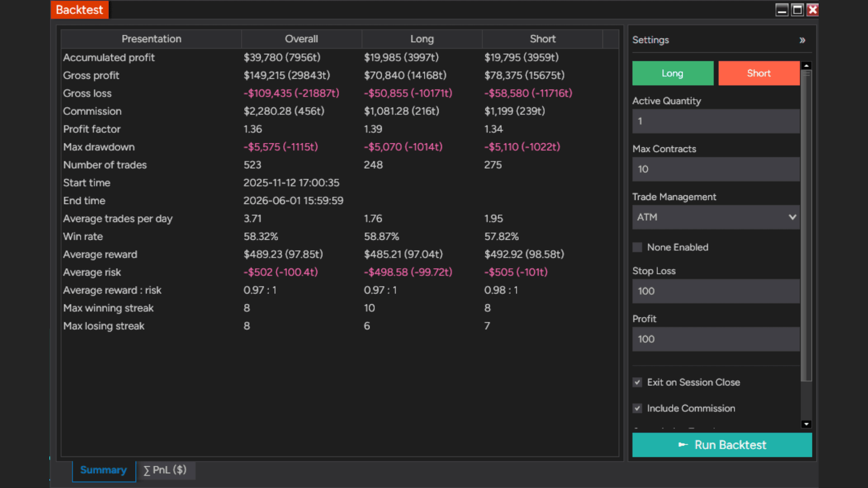
Task: Click the settings scrollbar up arrow
Action: [806, 66]
